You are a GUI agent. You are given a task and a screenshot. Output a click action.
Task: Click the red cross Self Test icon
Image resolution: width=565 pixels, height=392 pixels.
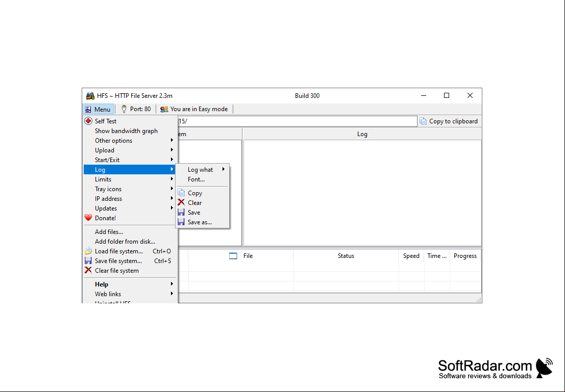click(88, 121)
